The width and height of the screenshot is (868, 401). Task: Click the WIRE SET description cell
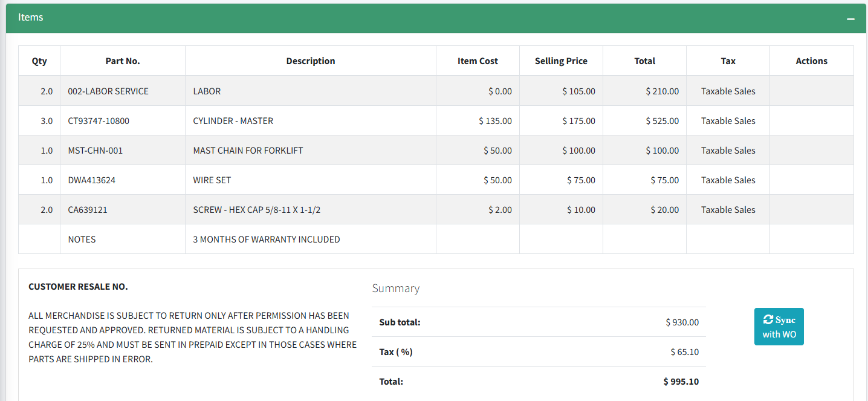point(212,180)
